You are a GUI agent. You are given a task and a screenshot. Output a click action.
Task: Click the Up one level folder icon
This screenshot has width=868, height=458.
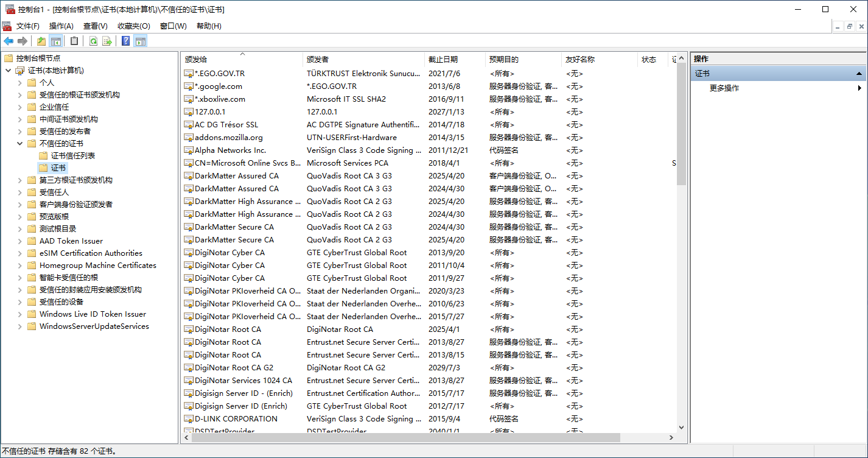[41, 41]
